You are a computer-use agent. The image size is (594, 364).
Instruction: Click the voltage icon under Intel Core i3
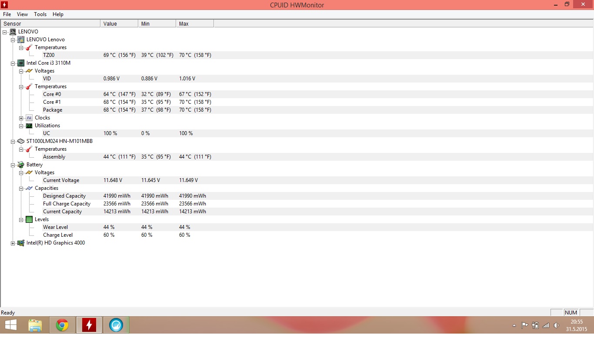point(29,71)
